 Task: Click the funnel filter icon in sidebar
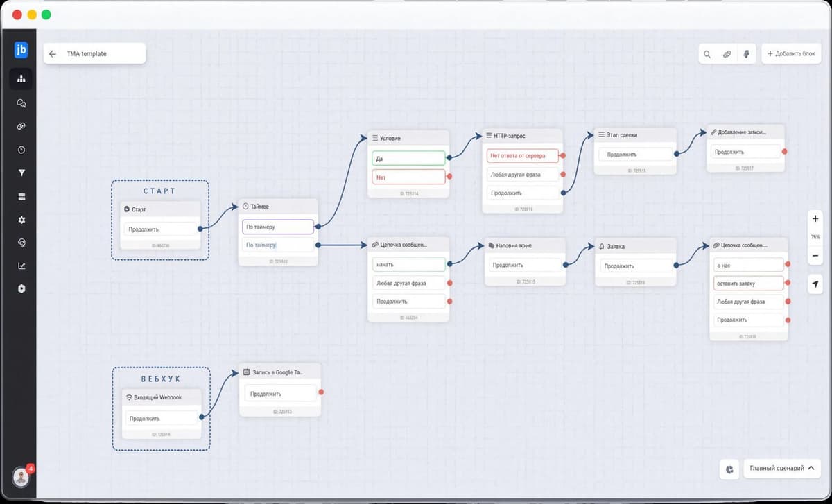click(x=21, y=173)
